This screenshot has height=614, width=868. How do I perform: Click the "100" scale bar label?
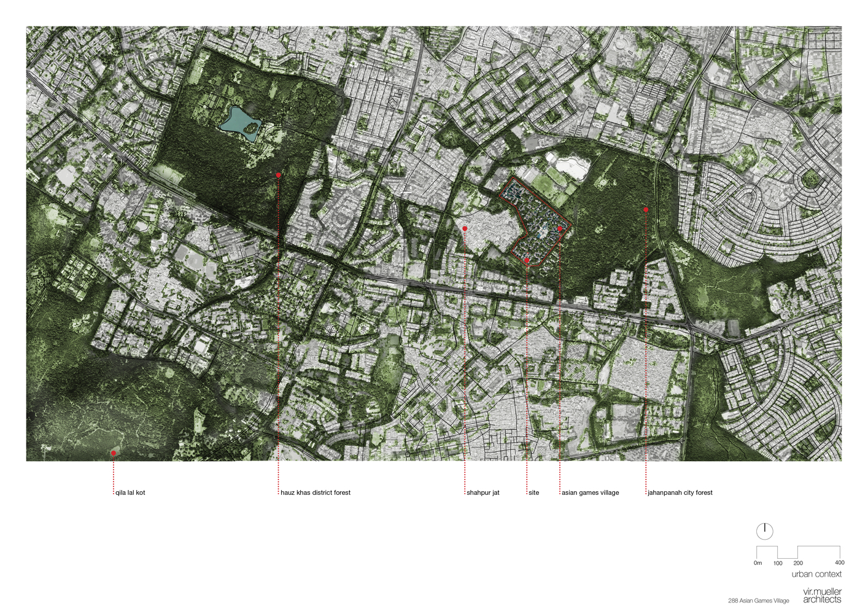coord(778,563)
